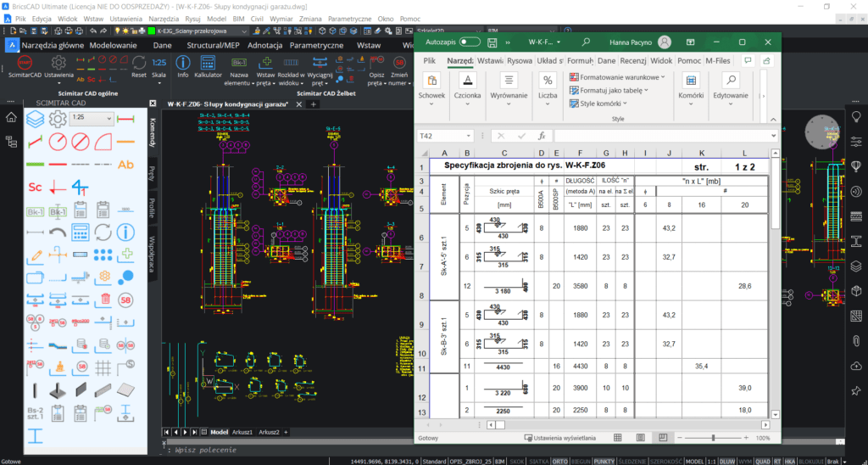Click the ScimitarCAD START icon

point(25,64)
